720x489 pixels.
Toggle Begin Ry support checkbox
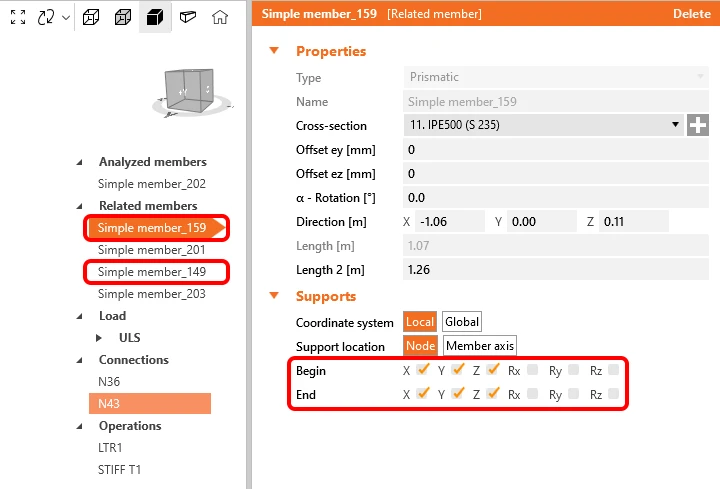pos(573,370)
